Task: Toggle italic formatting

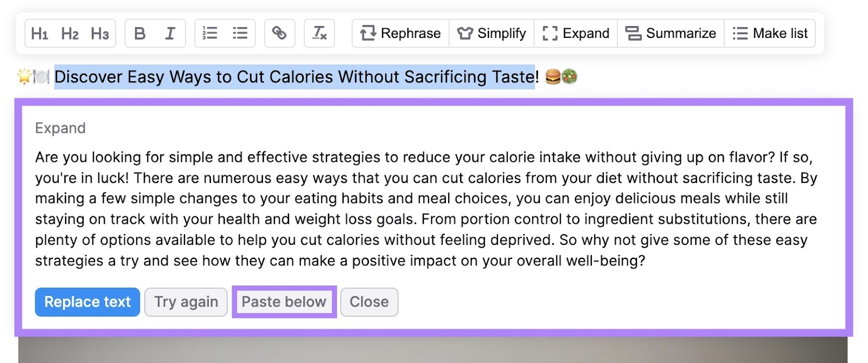Action: [169, 34]
